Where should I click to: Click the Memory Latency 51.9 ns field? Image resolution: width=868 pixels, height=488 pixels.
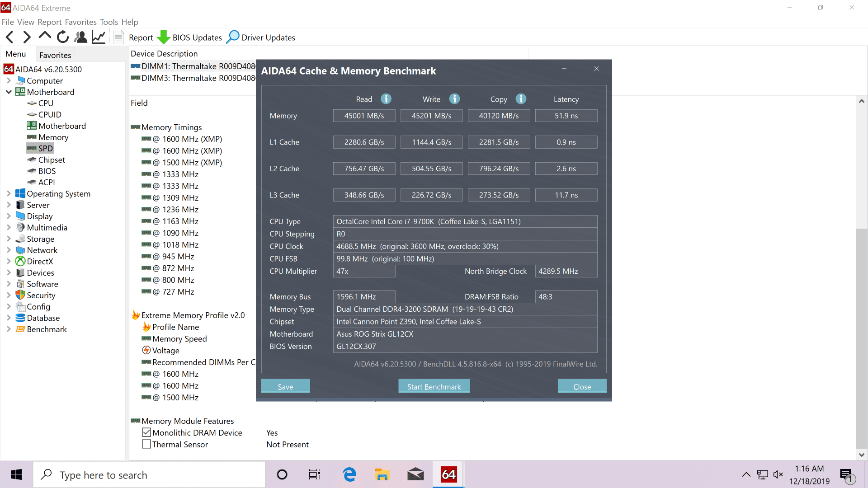click(566, 116)
